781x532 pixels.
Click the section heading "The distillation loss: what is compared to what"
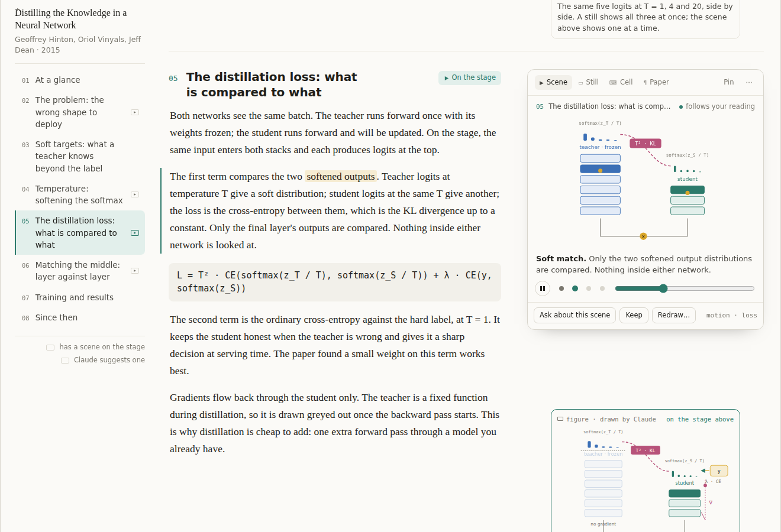(x=272, y=85)
